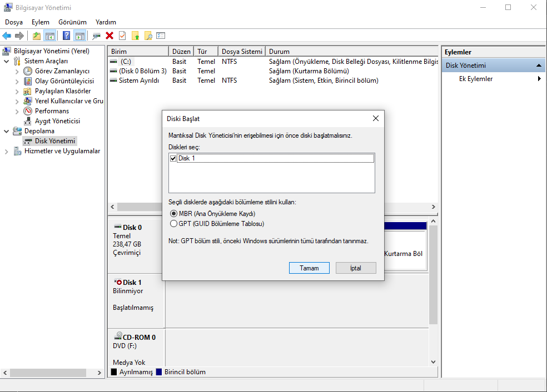Collapse the Disk Yönetimi actions section arrow
The width and height of the screenshot is (547, 392).
tap(539, 65)
